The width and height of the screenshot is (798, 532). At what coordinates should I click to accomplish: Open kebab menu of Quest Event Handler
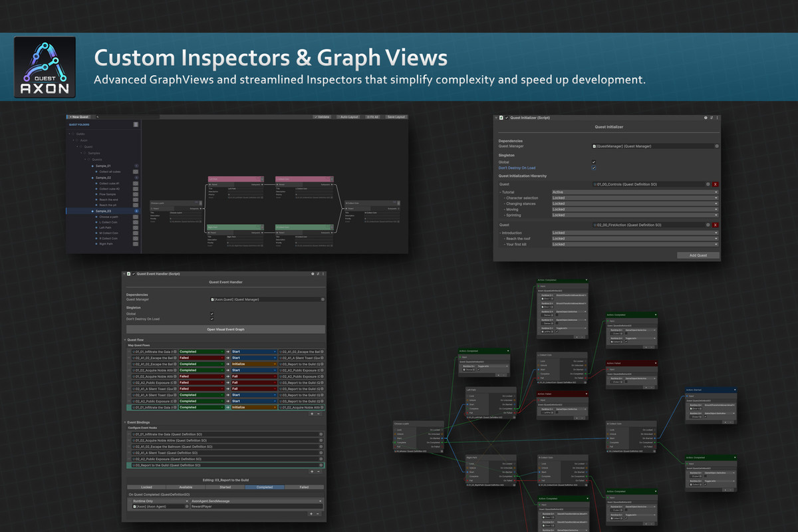(x=323, y=274)
